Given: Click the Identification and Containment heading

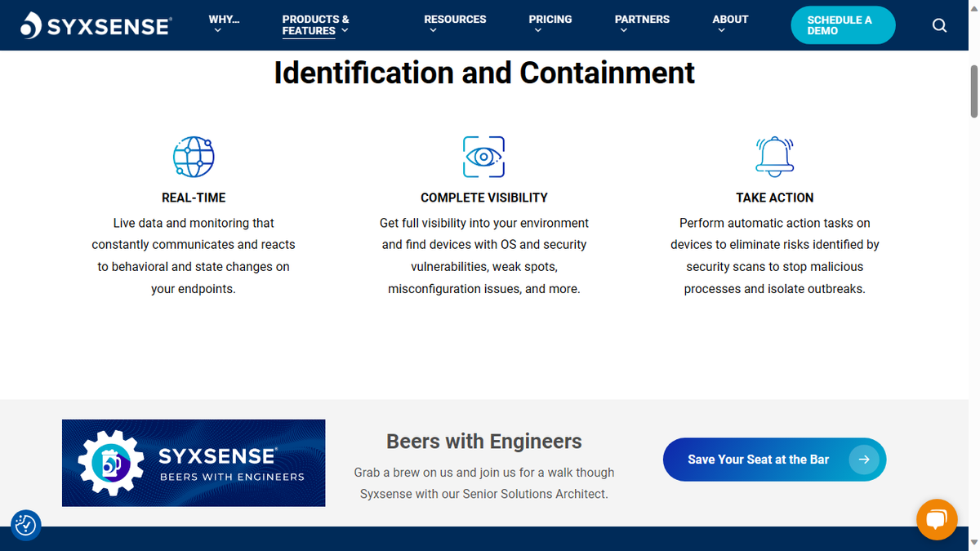Looking at the screenshot, I should point(483,73).
